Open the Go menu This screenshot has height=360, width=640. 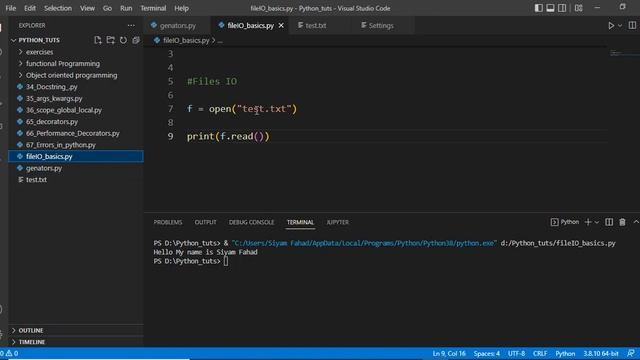(x=107, y=8)
